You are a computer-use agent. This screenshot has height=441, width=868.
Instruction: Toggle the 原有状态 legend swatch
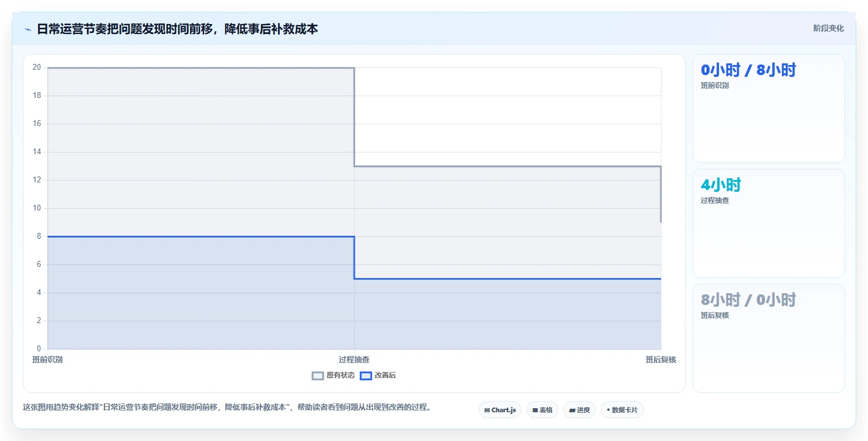318,376
